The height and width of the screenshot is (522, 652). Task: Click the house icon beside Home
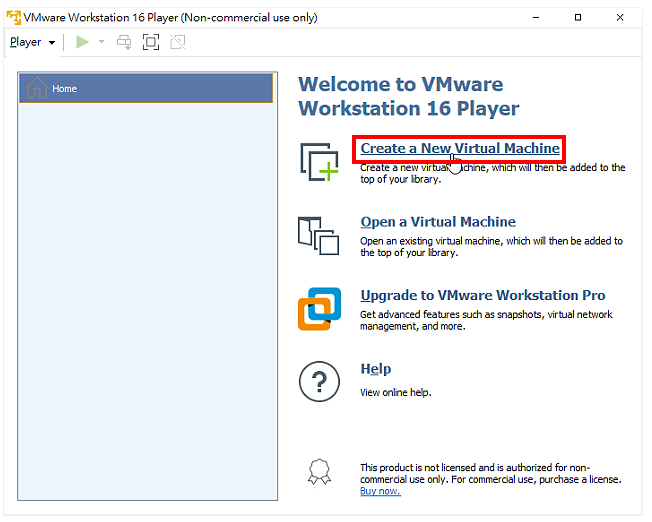pyautogui.click(x=37, y=87)
